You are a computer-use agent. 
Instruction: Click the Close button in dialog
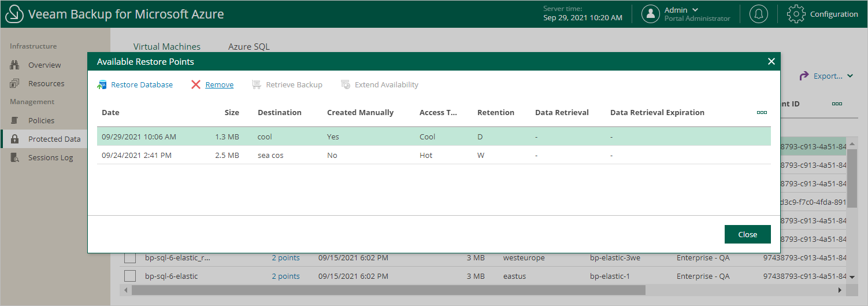click(748, 234)
